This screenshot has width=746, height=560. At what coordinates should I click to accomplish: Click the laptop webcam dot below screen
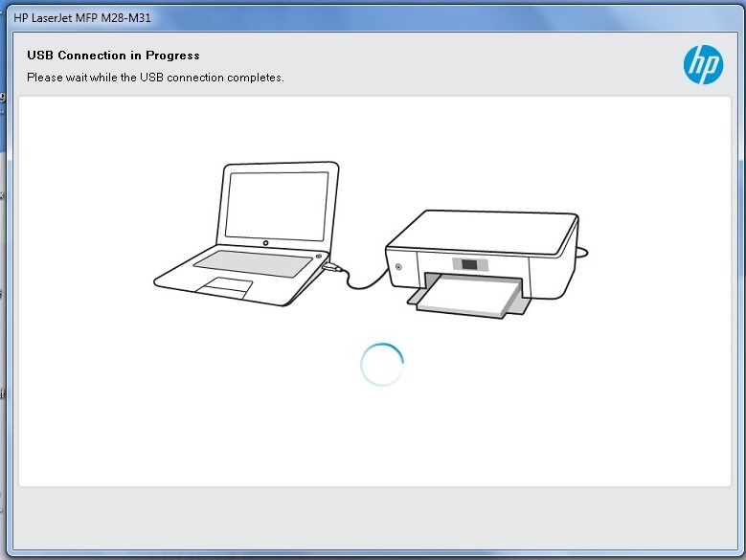[x=264, y=240]
